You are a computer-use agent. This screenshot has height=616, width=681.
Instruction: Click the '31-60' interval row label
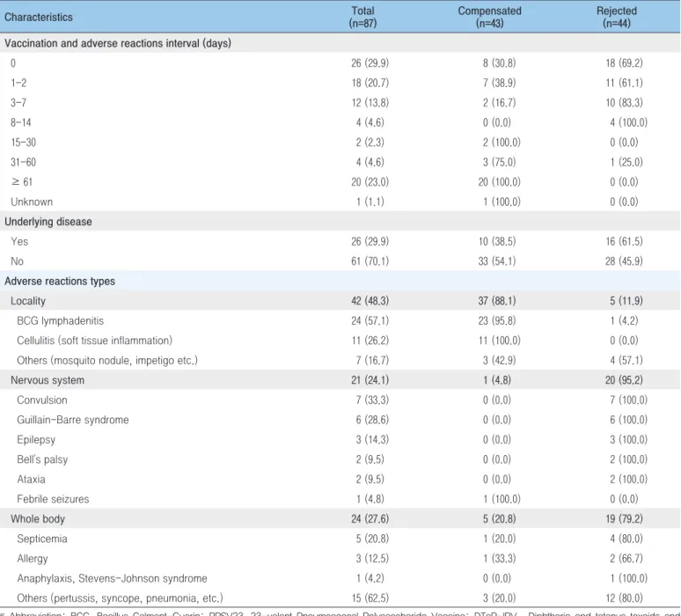24,163
